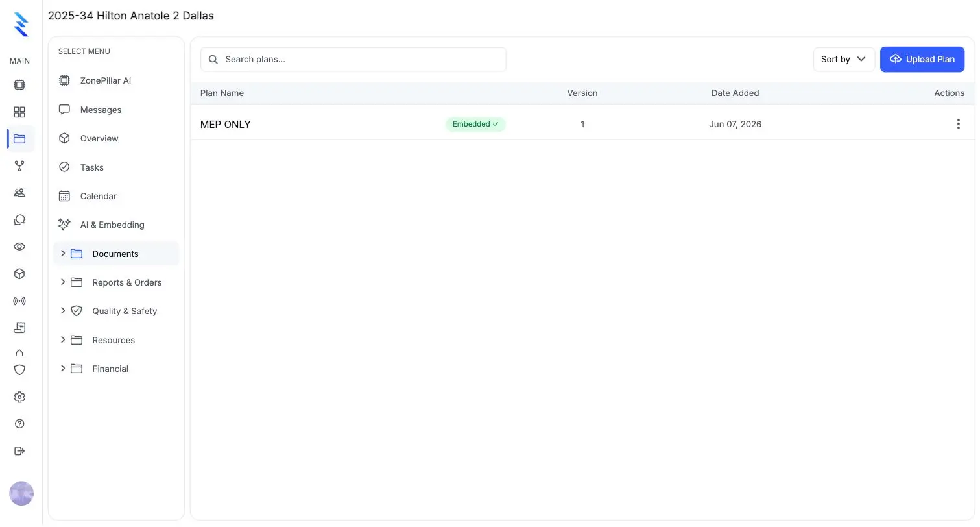Open the receipt document icon
This screenshot has width=980, height=527.
click(19, 328)
